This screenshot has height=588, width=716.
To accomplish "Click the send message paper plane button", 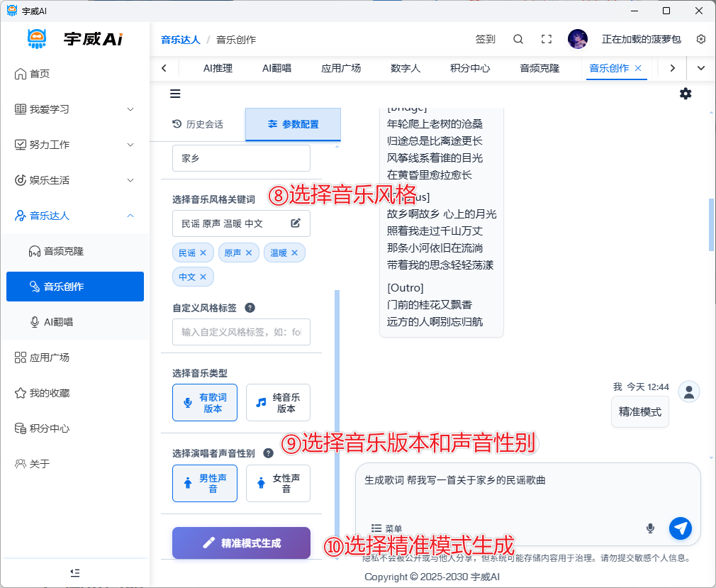I will [681, 528].
